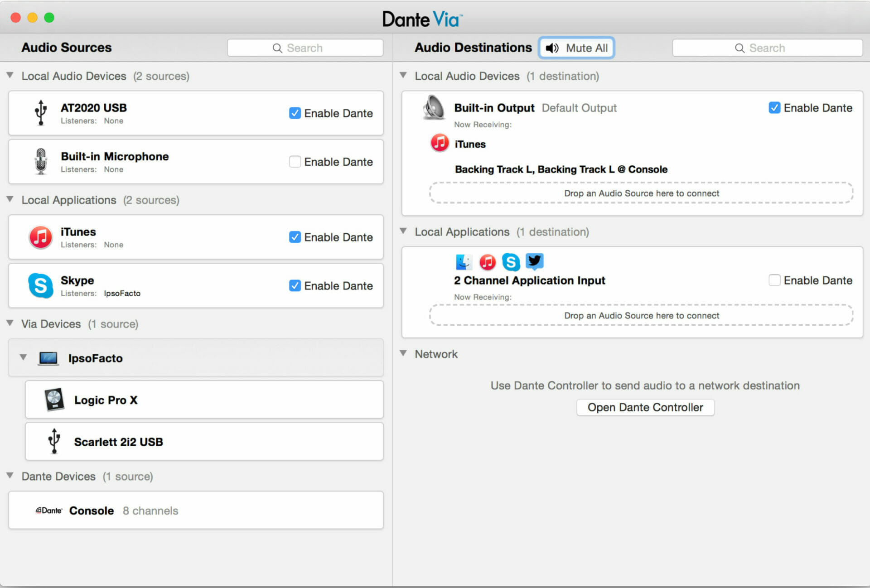Click the Twitter icon in Application Input
The width and height of the screenshot is (870, 588).
click(x=534, y=261)
